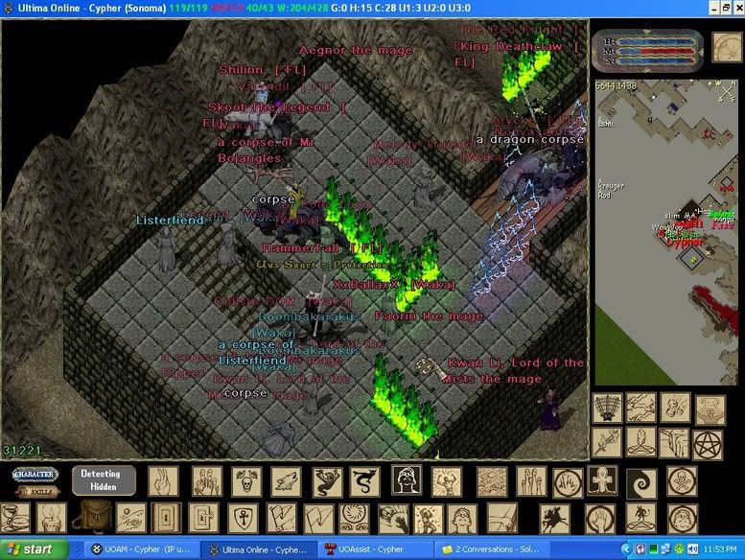Click the taskbar clock showing 11:53 PM
Viewport: 745px width, 560px height.
(720, 549)
